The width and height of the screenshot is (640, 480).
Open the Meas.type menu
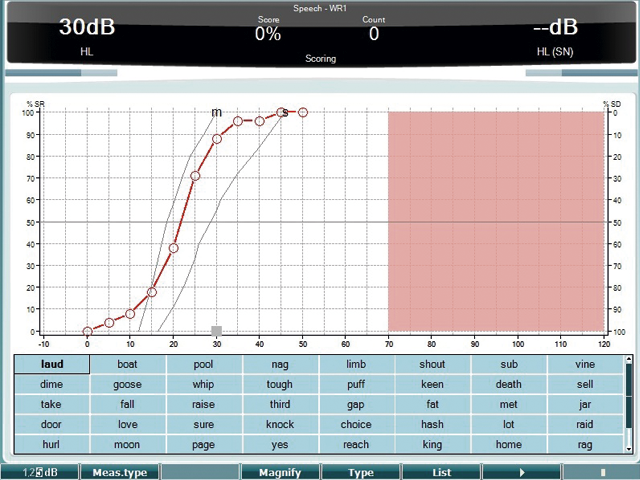pos(120,472)
